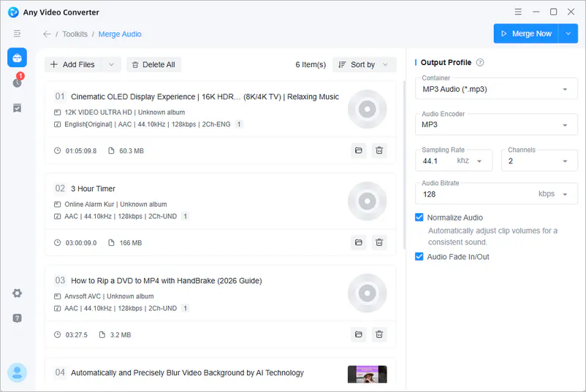
Task: Open the Audio Encoder dropdown
Action: tap(496, 124)
